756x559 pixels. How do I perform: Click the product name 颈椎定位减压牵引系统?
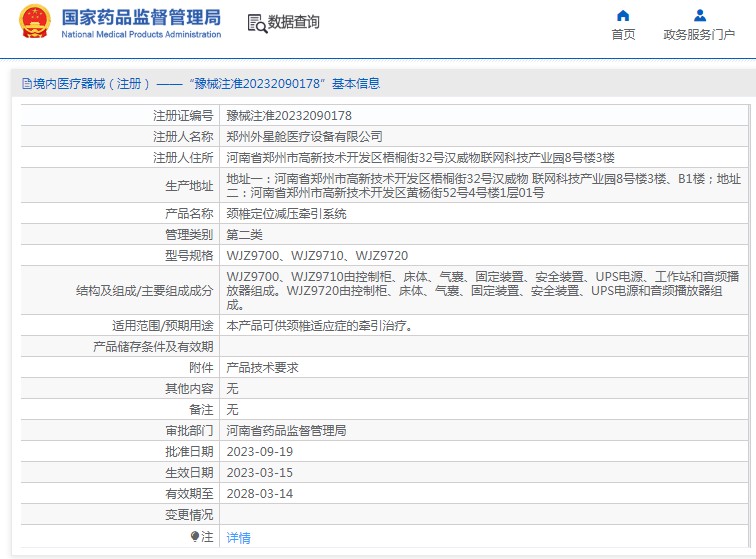(x=286, y=214)
